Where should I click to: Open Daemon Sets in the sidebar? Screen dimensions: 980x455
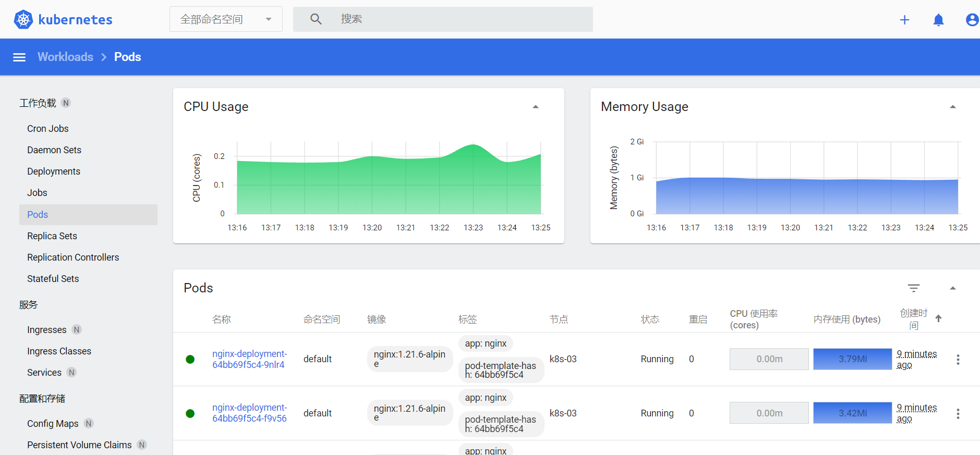[54, 150]
